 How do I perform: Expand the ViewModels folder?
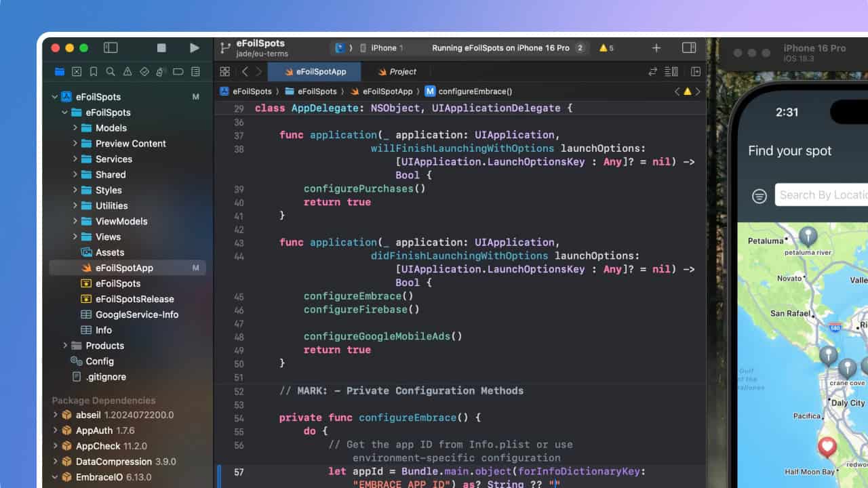(x=75, y=222)
